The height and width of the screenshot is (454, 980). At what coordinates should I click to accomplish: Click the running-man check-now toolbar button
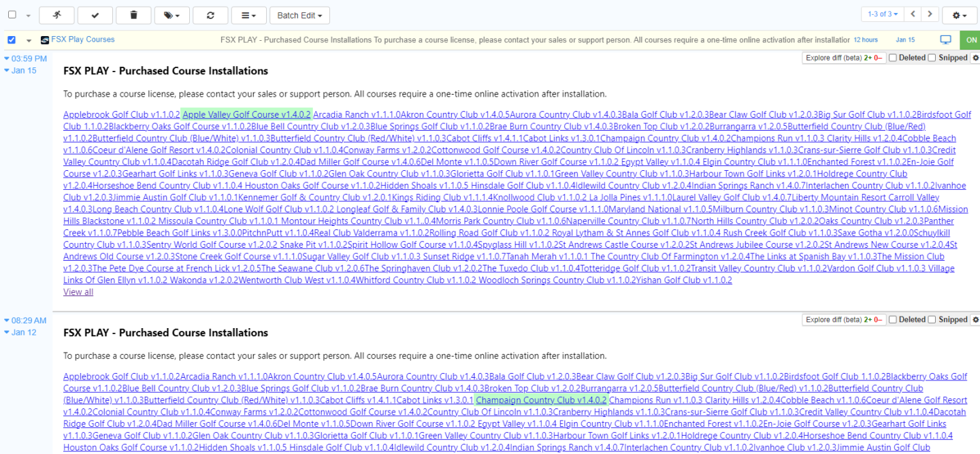(56, 15)
